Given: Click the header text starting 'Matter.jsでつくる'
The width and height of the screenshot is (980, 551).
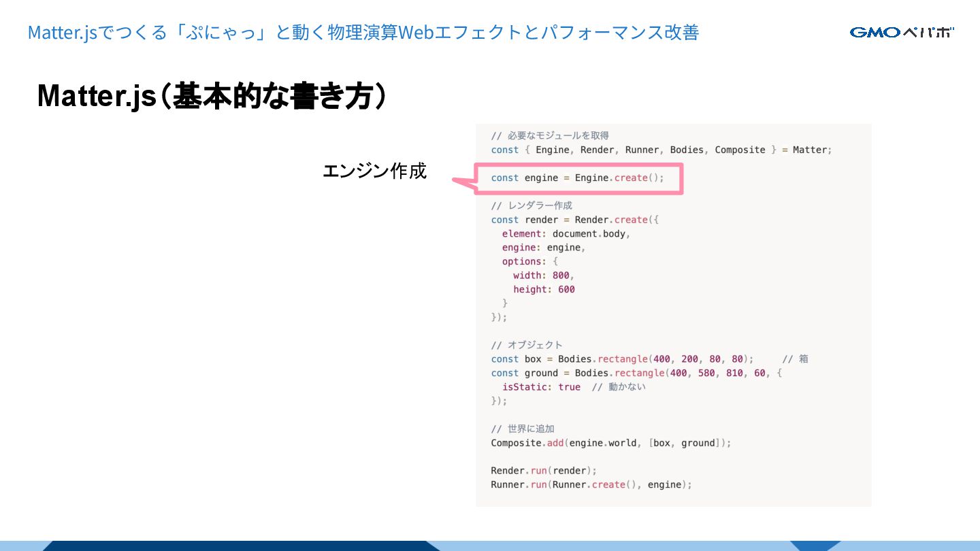Looking at the screenshot, I should [363, 32].
